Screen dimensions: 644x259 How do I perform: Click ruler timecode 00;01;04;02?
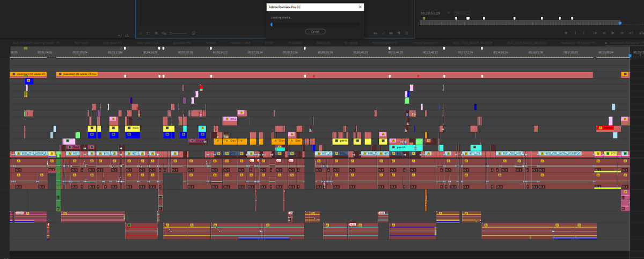coord(46,53)
